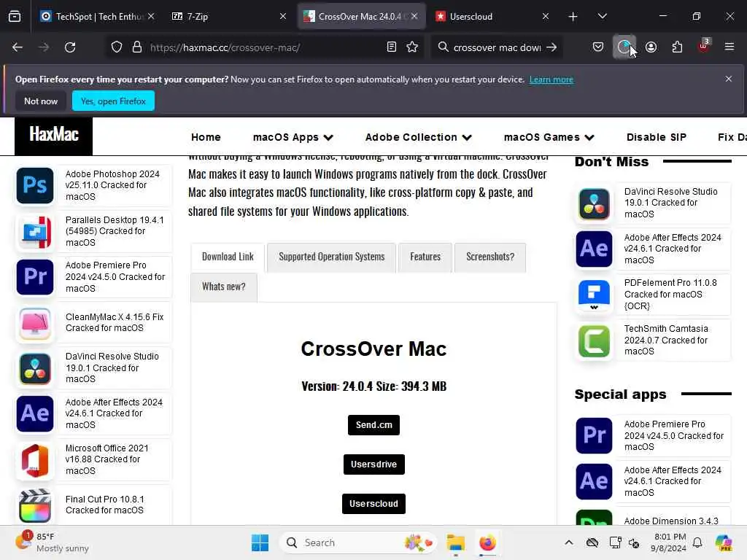Click the address bar URL field
The image size is (747, 560).
266,47
